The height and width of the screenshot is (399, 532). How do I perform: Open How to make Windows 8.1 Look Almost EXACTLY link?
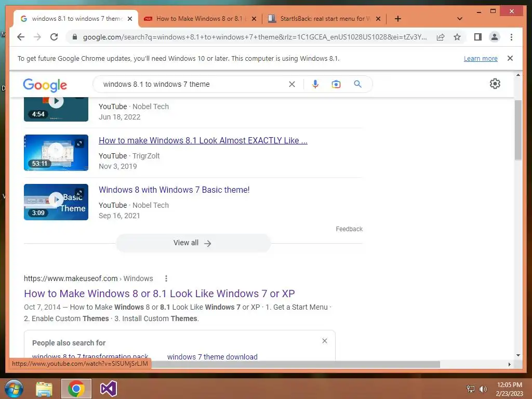pyautogui.click(x=203, y=140)
